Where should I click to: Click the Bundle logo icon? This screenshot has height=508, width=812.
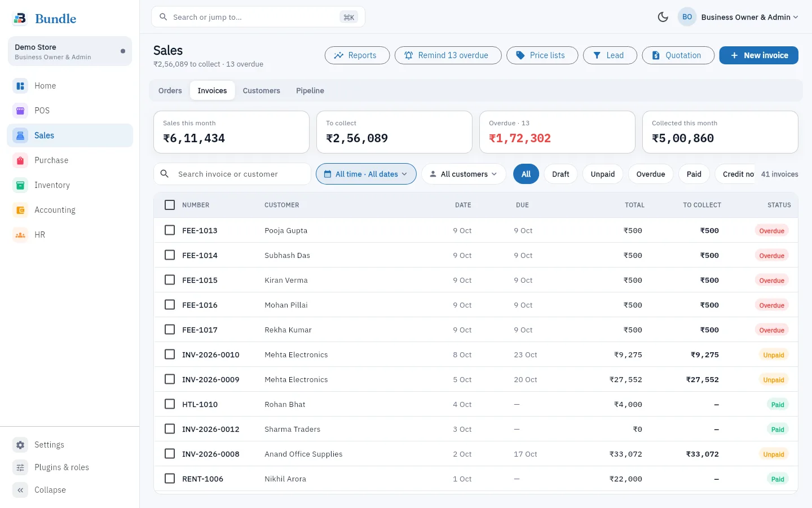click(x=20, y=18)
